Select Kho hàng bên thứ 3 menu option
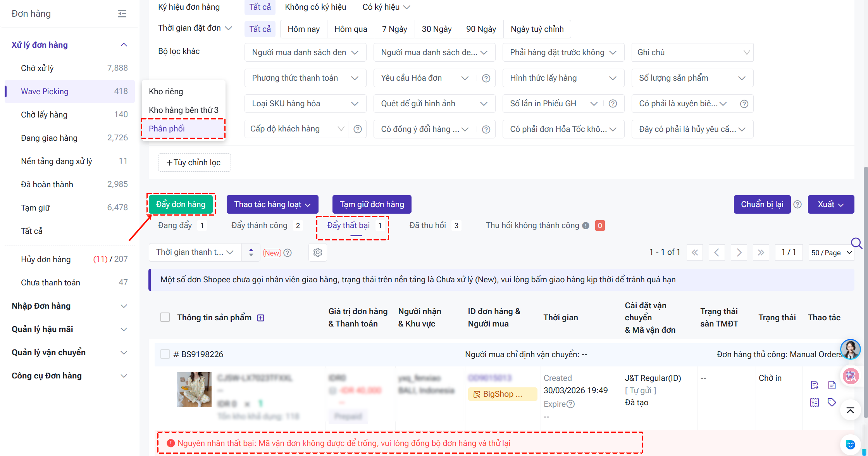The width and height of the screenshot is (868, 456). (x=184, y=110)
